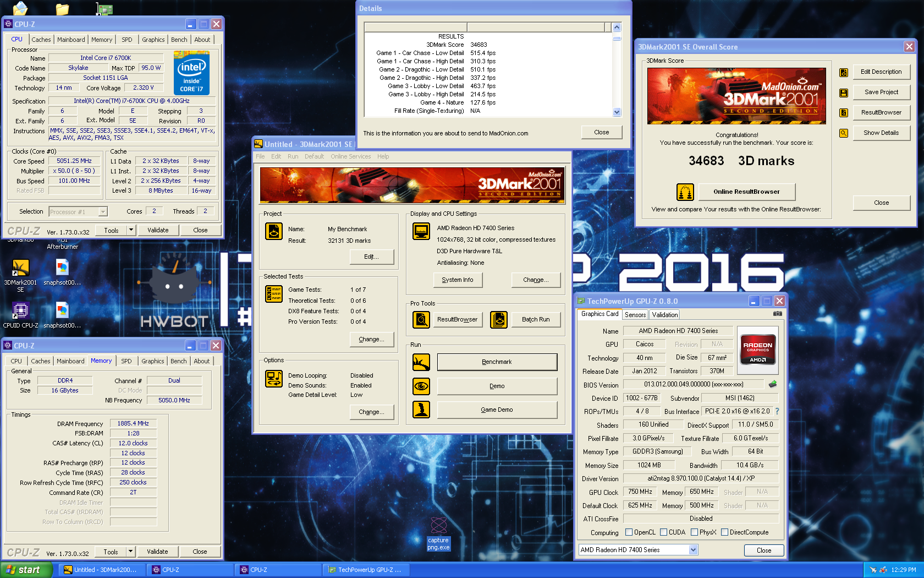
Task: Open the Processor selection dropdown in CPU-Z
Action: 102,212
